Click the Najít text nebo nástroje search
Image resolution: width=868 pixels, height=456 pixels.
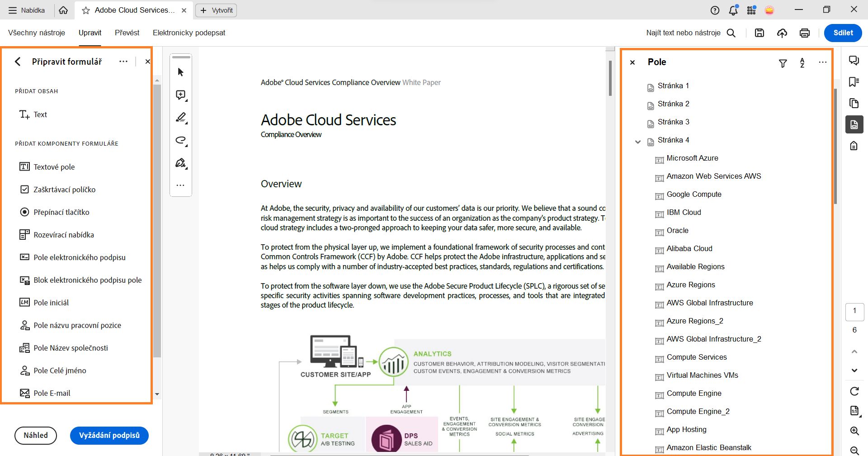pyautogui.click(x=691, y=33)
